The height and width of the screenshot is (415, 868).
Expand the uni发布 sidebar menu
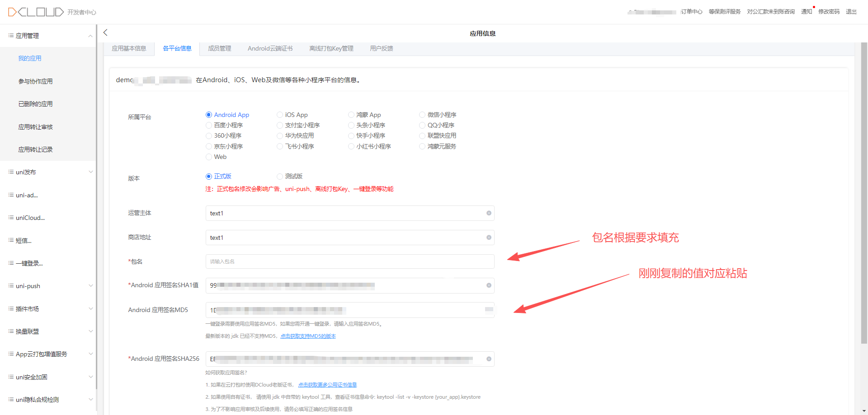pyautogui.click(x=90, y=172)
